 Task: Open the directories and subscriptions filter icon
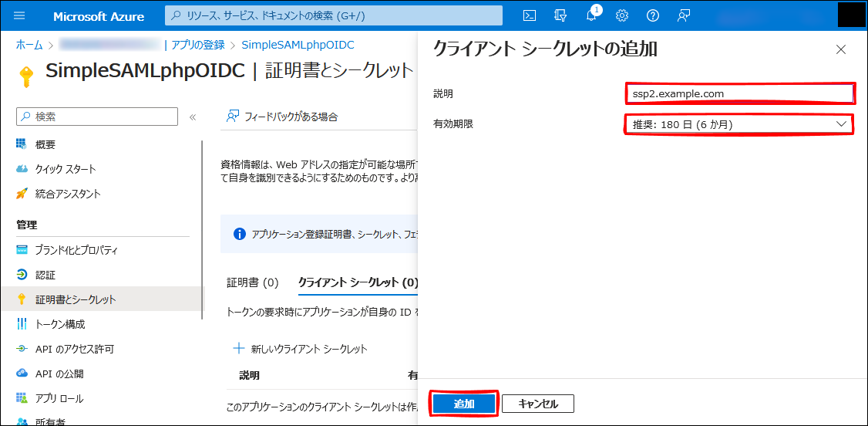click(560, 15)
